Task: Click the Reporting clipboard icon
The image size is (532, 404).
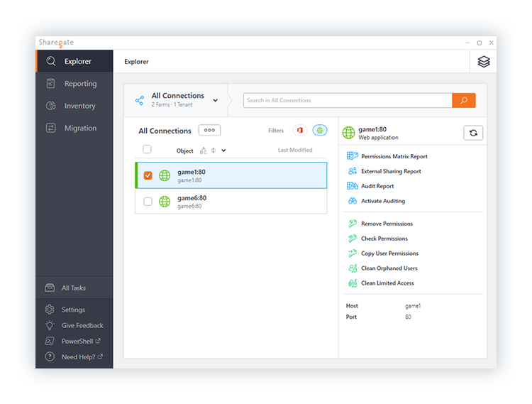Action: 50,83
